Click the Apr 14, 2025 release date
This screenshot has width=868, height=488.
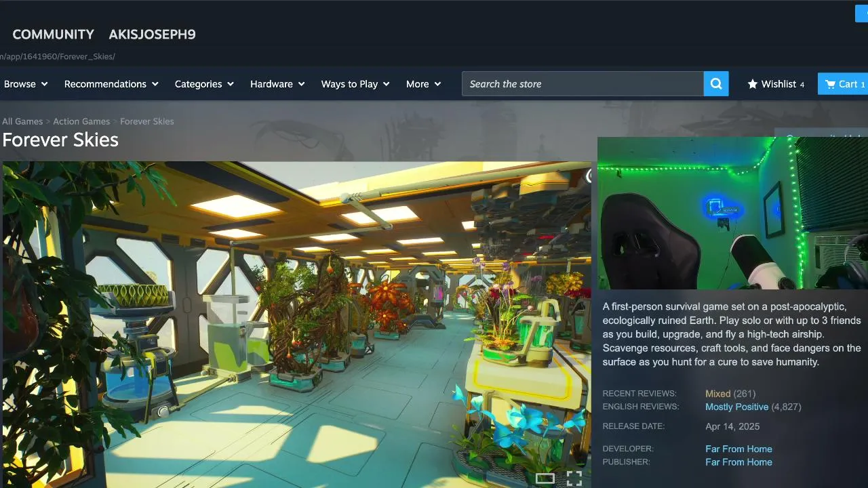[732, 426]
